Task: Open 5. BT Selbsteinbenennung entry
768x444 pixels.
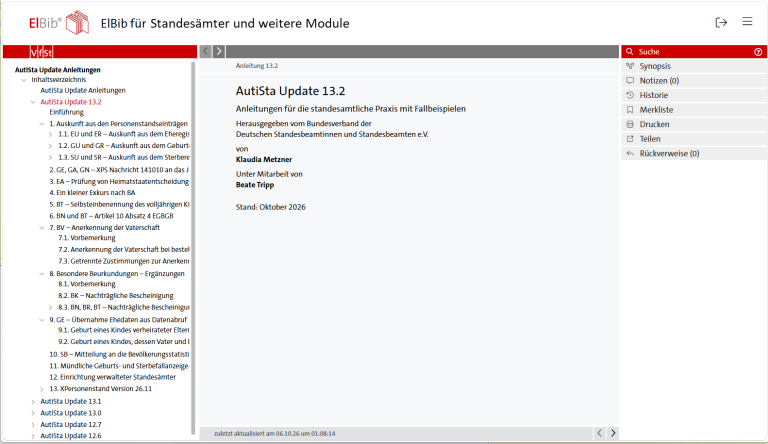Action: point(119,204)
